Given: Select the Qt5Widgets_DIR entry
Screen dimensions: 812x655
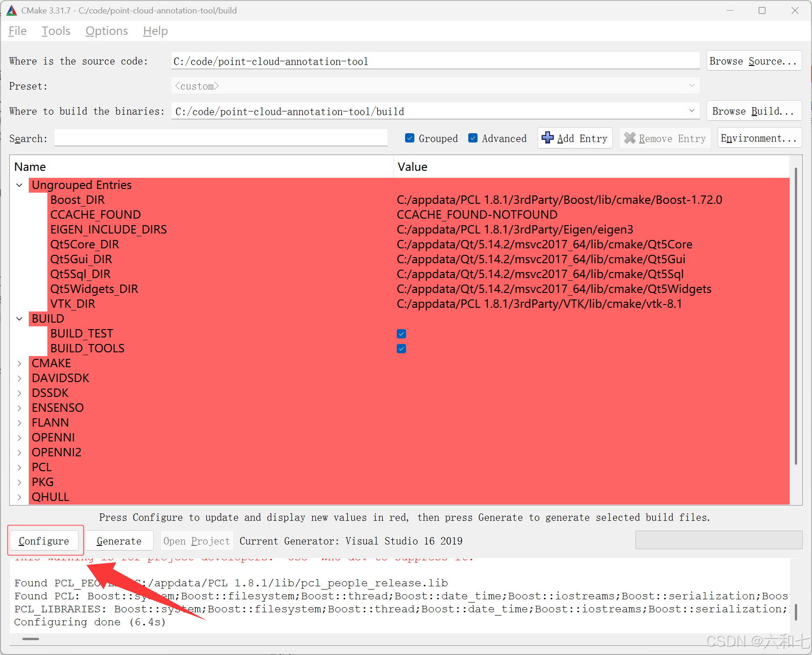Looking at the screenshot, I should pyautogui.click(x=94, y=289).
